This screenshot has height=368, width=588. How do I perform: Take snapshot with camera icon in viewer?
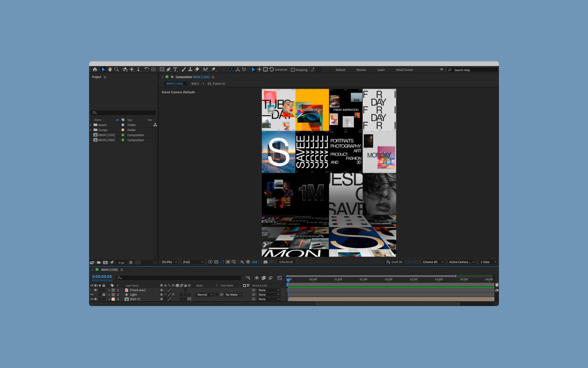tap(265, 262)
